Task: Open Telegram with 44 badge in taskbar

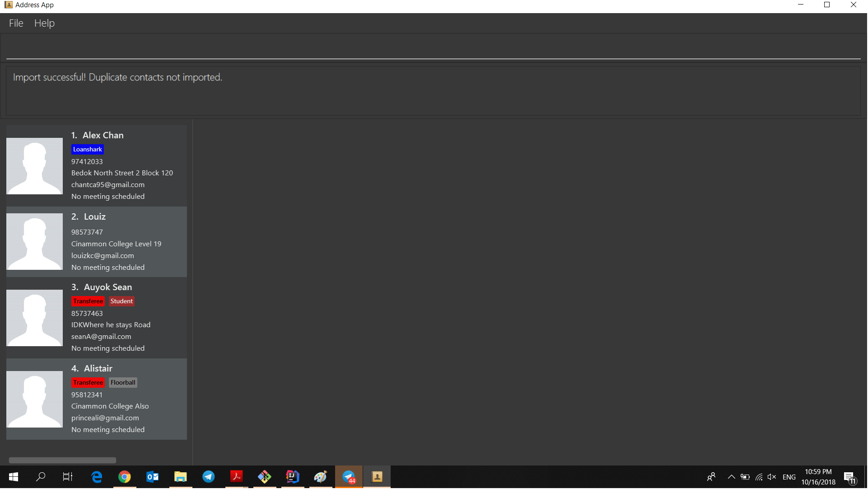Action: (349, 477)
